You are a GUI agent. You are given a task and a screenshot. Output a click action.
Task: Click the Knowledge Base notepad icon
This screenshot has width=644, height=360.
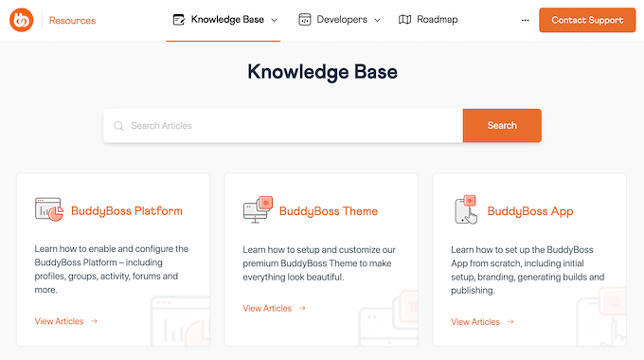click(x=179, y=19)
